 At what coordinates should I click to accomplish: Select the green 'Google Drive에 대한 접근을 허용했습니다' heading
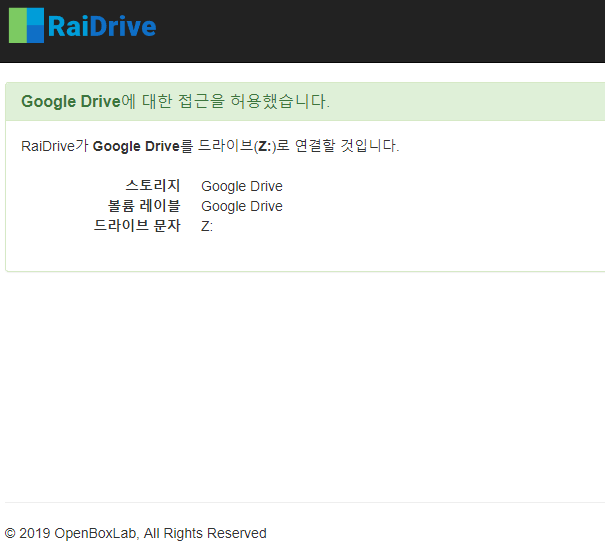pos(176,101)
